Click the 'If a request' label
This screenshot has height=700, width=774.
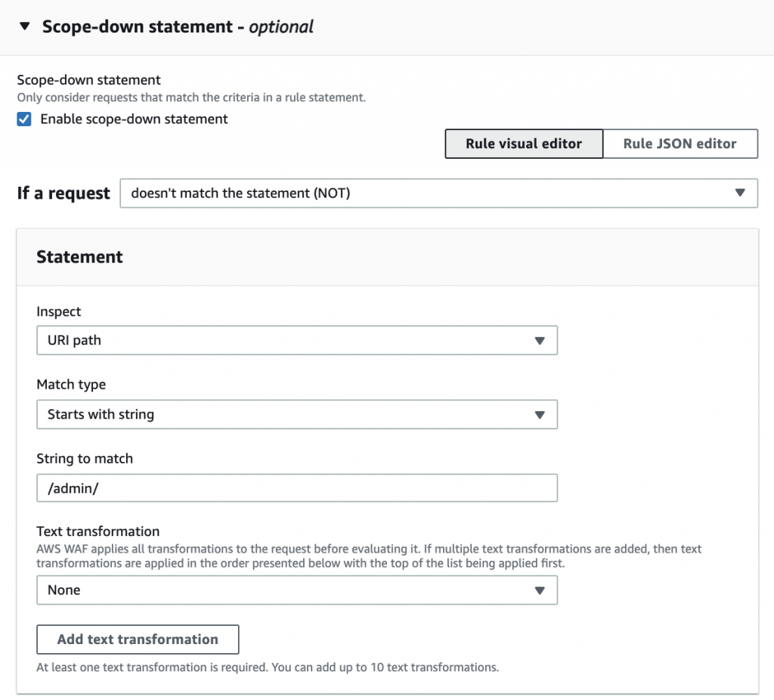pos(63,193)
